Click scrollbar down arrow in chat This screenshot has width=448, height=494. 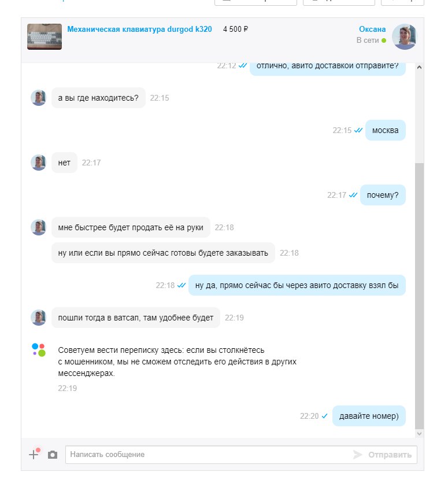(419, 433)
